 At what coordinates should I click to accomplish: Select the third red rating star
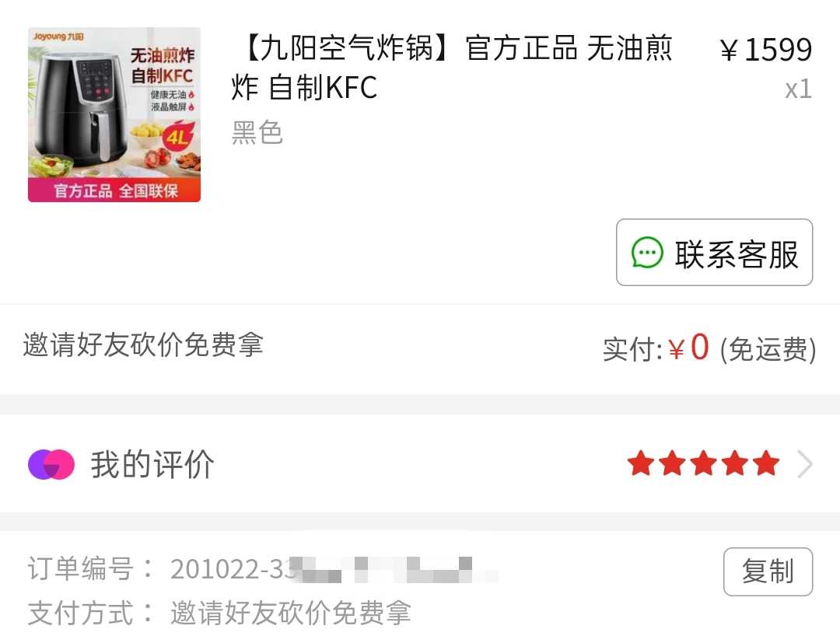(703, 463)
